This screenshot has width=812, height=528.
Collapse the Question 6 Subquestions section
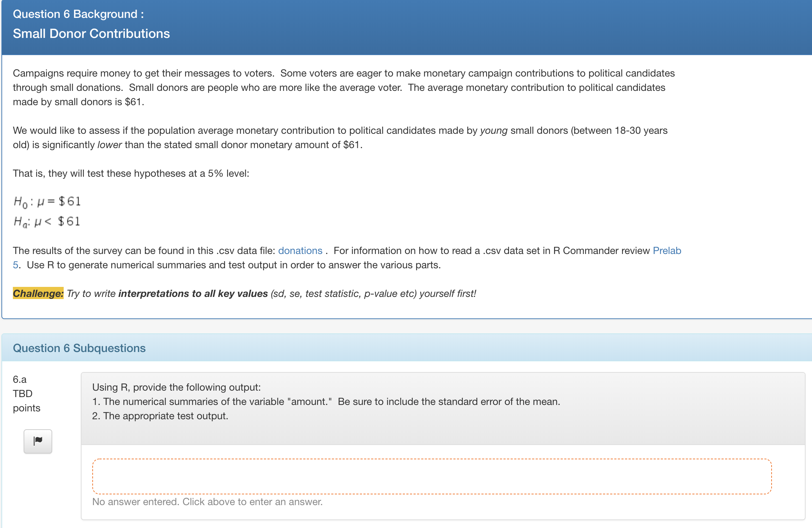click(79, 348)
